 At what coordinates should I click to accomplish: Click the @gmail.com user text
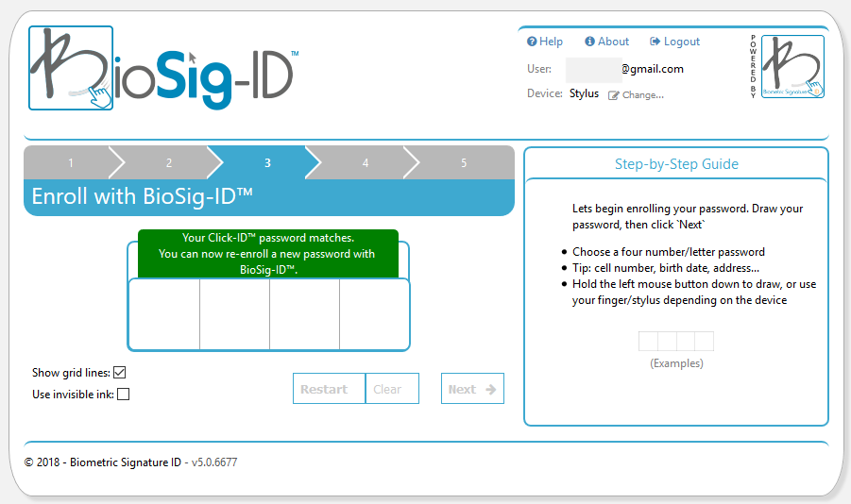[x=653, y=69]
